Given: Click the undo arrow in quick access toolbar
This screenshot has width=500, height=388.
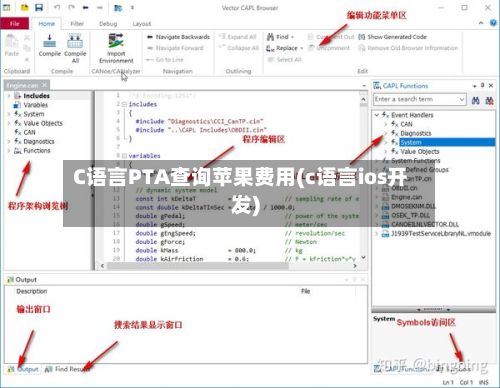Looking at the screenshot, I should pos(57,7).
